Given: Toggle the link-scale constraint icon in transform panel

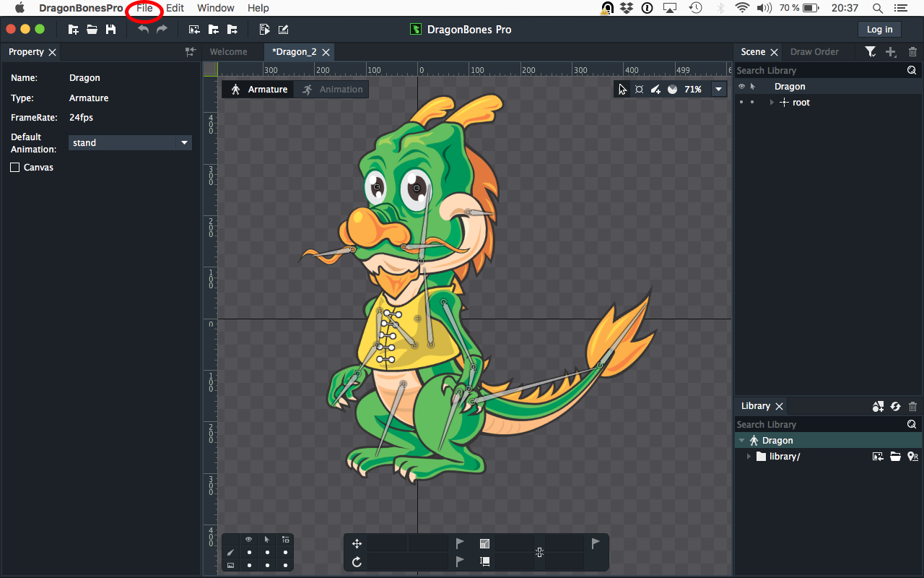Looking at the screenshot, I should pos(539,553).
